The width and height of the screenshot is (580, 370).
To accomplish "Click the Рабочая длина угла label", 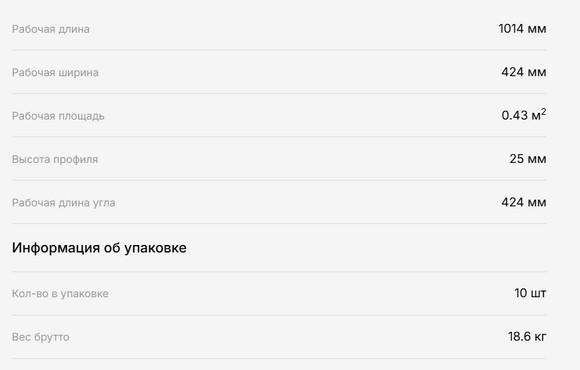I will (x=64, y=203).
